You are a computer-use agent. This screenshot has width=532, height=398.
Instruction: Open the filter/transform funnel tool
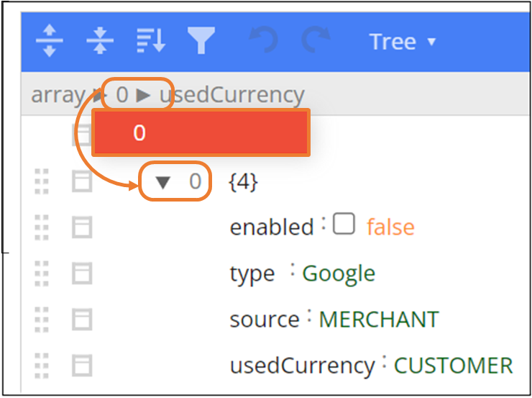coord(201,41)
